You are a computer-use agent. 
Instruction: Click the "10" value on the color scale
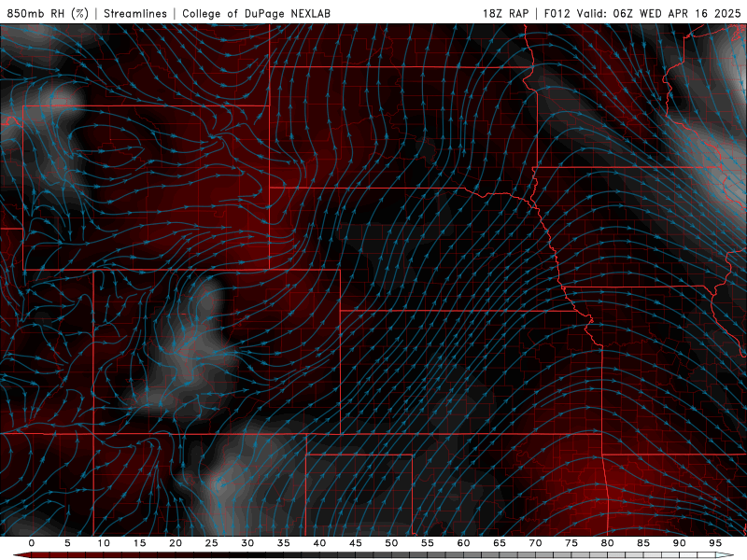[104, 543]
